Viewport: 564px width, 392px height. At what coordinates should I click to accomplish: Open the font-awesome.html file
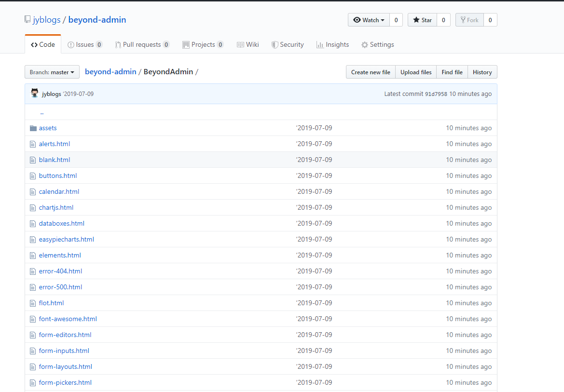[x=68, y=319]
